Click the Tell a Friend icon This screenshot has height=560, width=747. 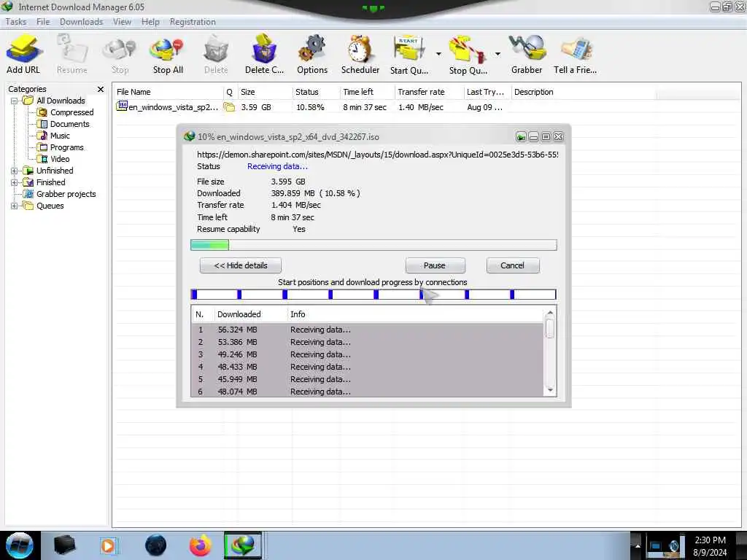(x=575, y=54)
